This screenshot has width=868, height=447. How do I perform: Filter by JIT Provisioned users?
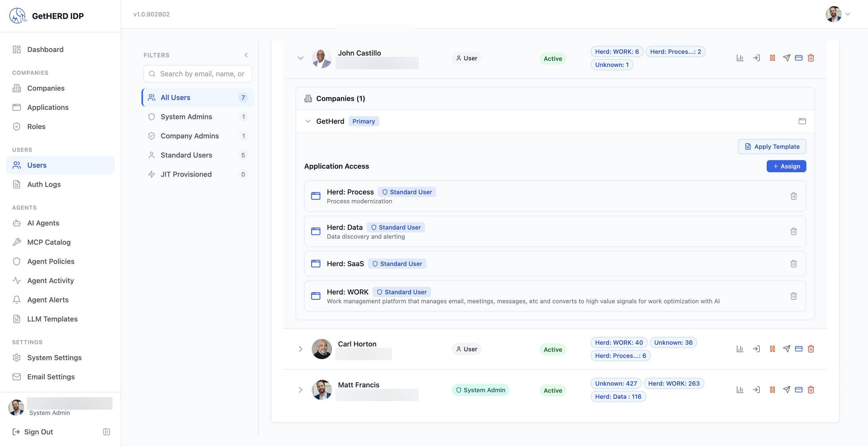click(197, 174)
